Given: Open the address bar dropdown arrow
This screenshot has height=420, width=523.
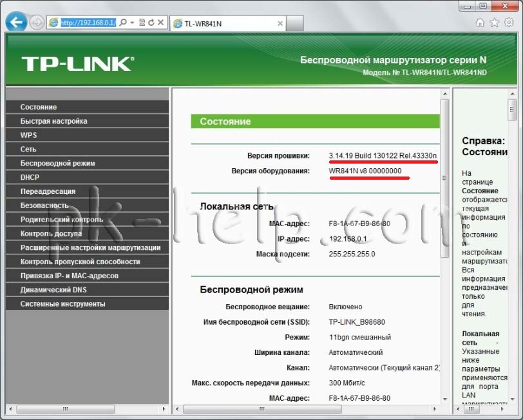Looking at the screenshot, I should point(132,23).
